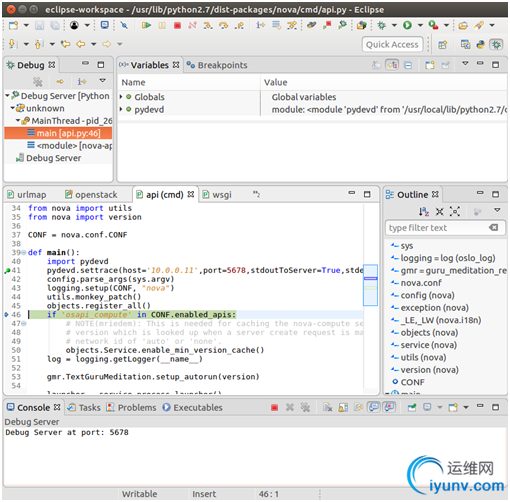This screenshot has height=502, width=510.
Task: Click the Save icon in the toolbar
Action: (x=40, y=25)
